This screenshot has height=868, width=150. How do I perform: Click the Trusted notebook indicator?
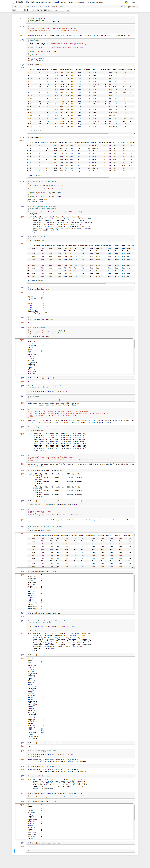[x=122, y=6]
